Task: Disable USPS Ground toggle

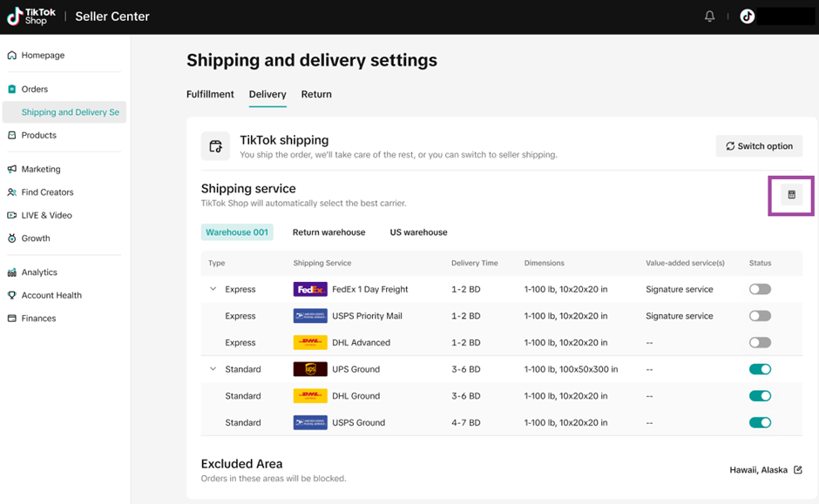Action: click(x=760, y=422)
